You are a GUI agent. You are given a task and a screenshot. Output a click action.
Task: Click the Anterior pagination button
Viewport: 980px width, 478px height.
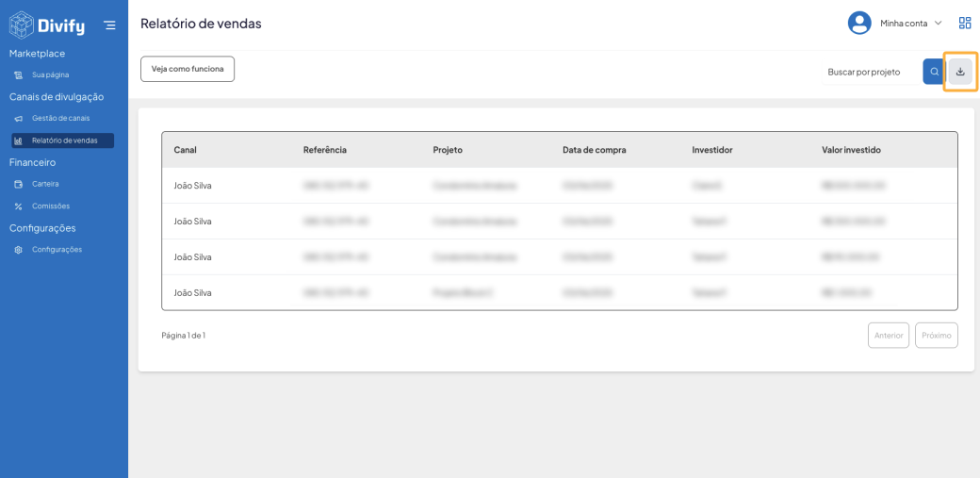(x=888, y=335)
